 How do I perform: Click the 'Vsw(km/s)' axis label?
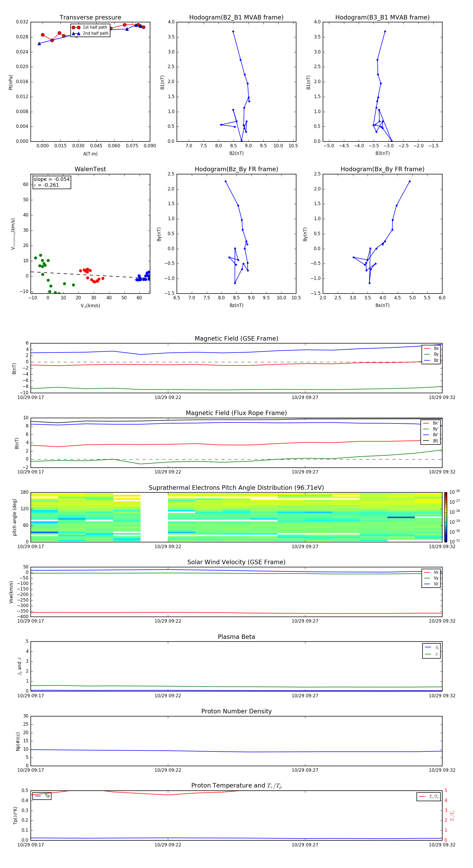click(11, 592)
